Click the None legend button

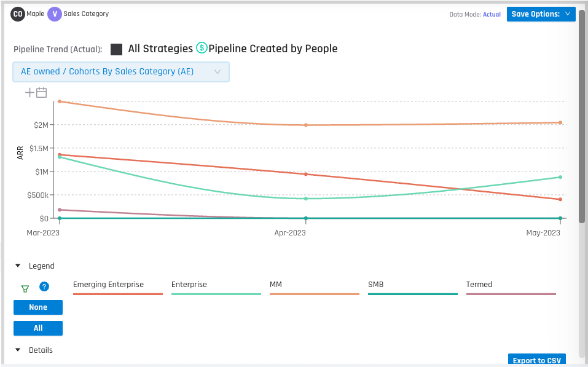[x=38, y=307]
